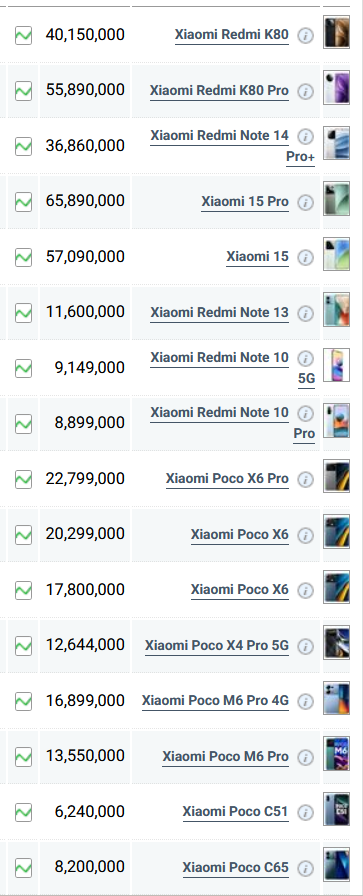
Task: Open chart icon for 55,890,000 price row
Action: pyautogui.click(x=23, y=91)
